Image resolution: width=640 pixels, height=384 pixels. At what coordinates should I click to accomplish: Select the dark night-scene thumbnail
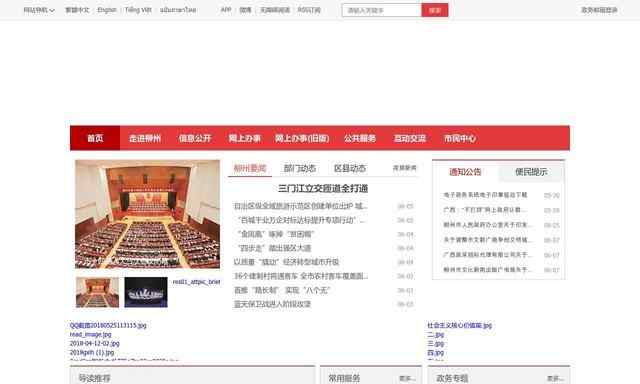click(x=146, y=292)
